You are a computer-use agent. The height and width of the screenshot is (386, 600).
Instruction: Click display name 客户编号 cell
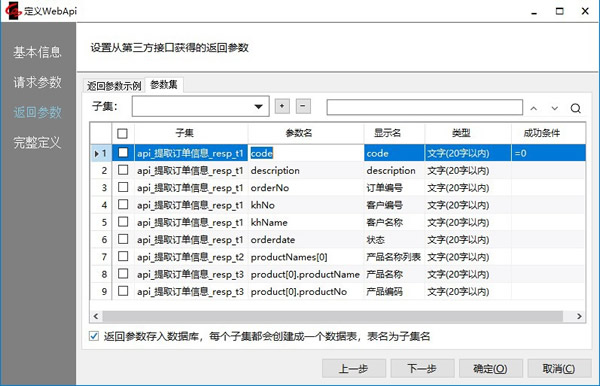394,205
